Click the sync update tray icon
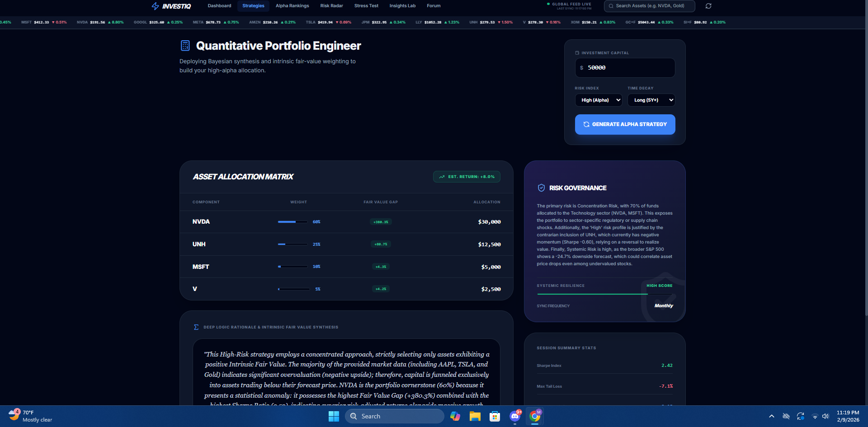This screenshot has height=427, width=868. point(801,416)
